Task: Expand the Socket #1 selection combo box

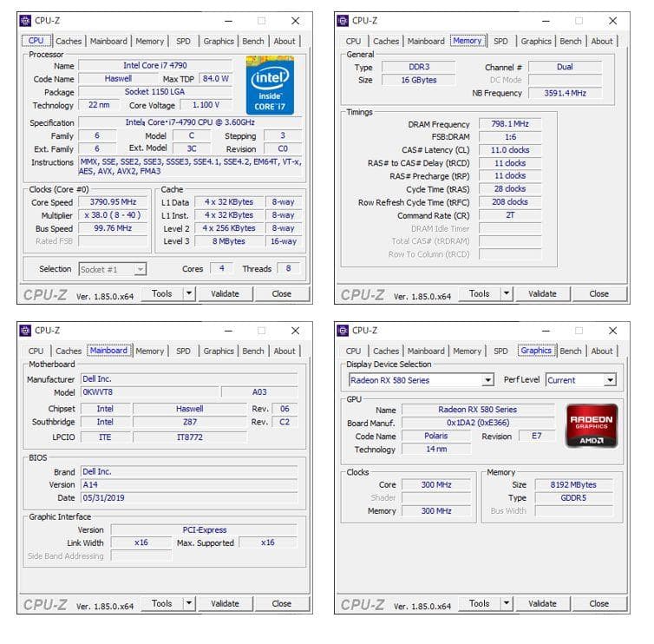Action: coord(141,269)
